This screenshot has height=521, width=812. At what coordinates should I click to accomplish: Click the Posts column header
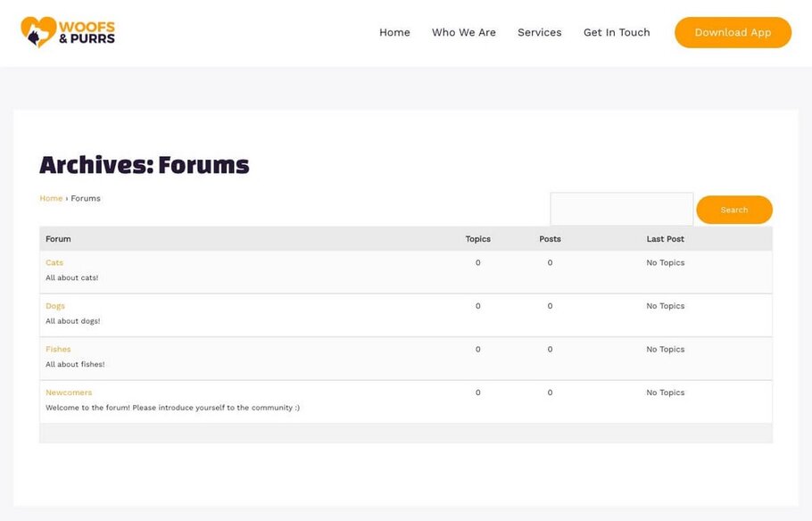(x=549, y=238)
